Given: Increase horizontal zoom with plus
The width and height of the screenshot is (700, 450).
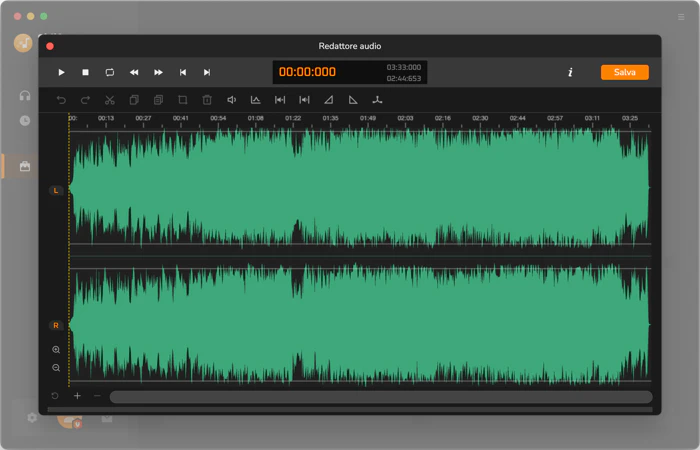Looking at the screenshot, I should point(77,396).
